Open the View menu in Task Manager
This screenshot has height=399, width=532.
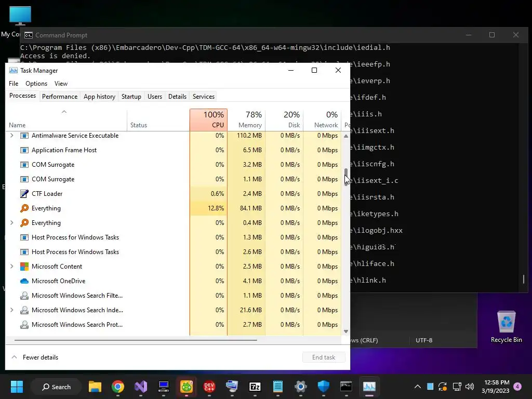(x=61, y=84)
